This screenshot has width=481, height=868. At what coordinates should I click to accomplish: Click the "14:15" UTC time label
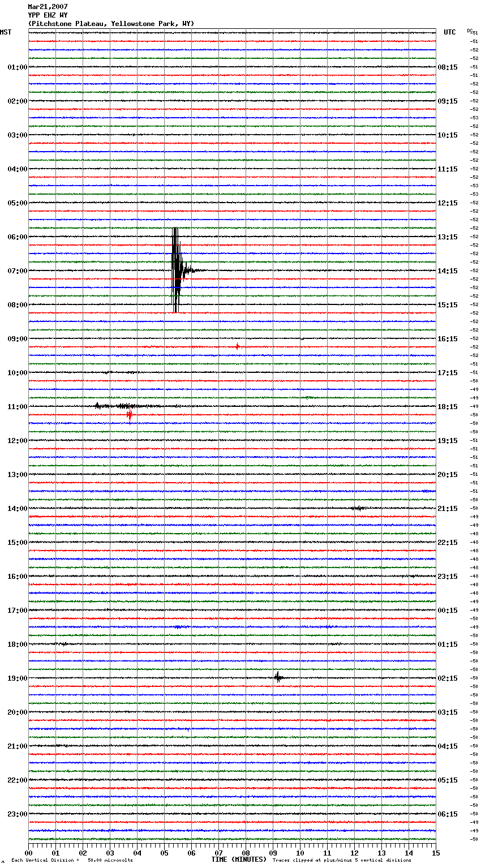pyautogui.click(x=448, y=271)
